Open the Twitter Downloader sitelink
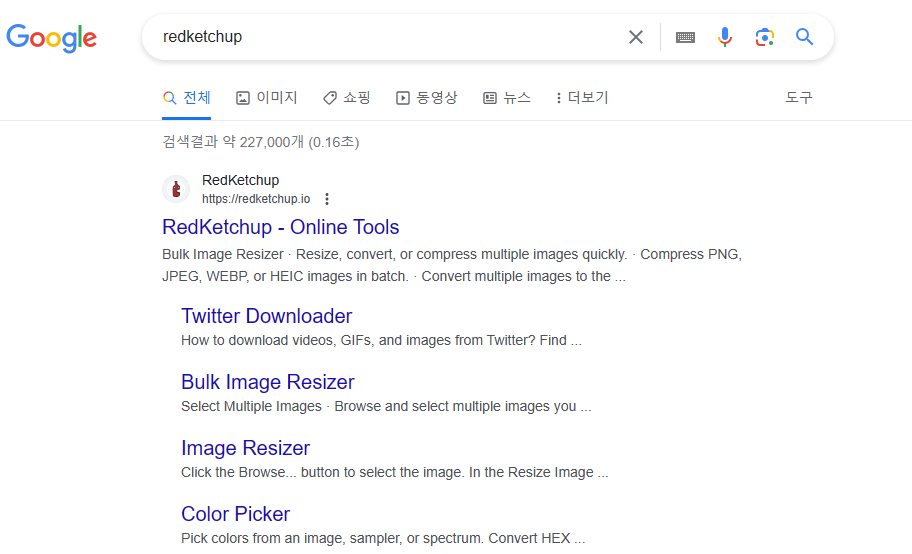 coord(266,316)
